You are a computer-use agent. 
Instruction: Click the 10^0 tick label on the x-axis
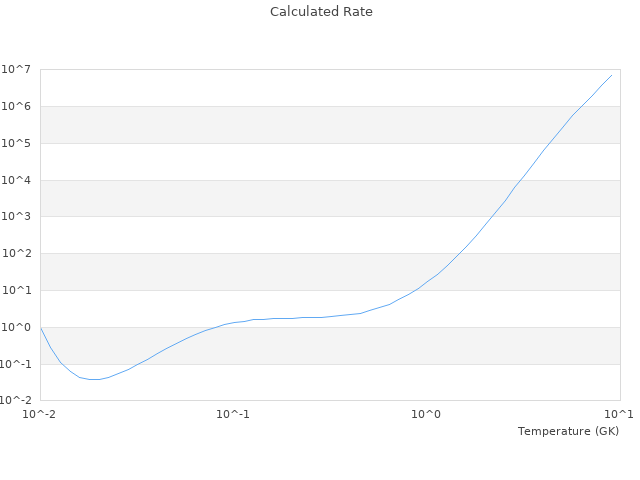point(427,414)
